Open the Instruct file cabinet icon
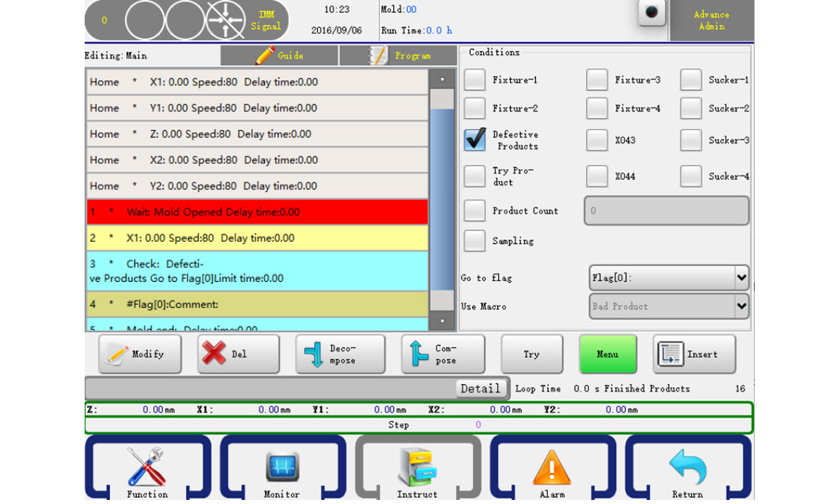The width and height of the screenshot is (813, 504). click(417, 467)
